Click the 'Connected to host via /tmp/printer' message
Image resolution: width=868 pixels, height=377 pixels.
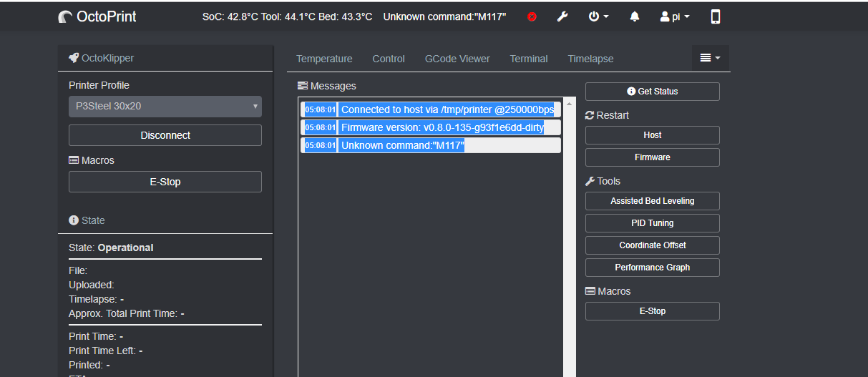click(431, 109)
